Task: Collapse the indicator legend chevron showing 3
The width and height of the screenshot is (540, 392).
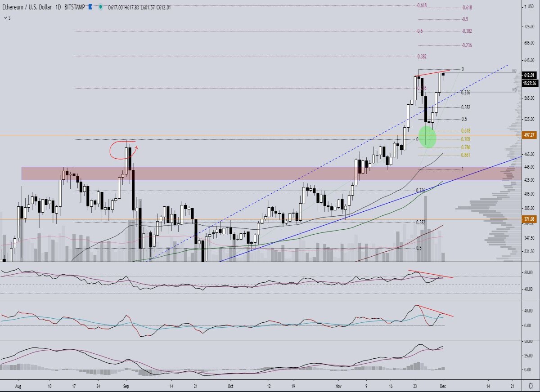Action: click(7, 18)
